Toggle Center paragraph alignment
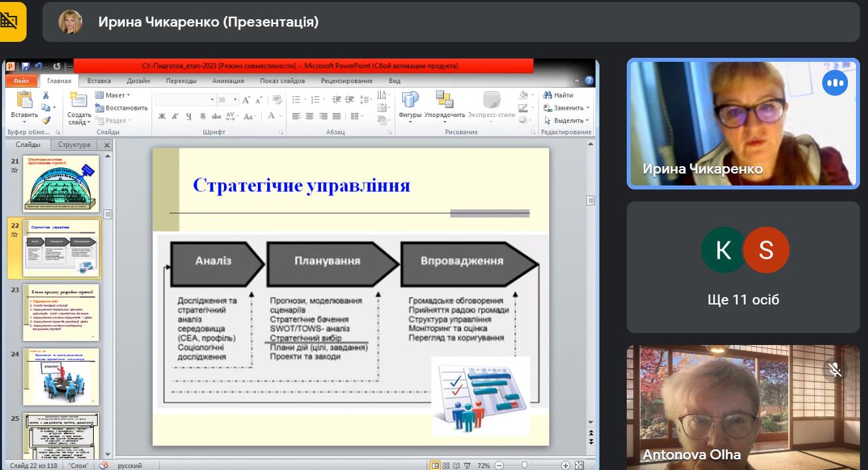The height and width of the screenshot is (470, 868). (x=310, y=116)
